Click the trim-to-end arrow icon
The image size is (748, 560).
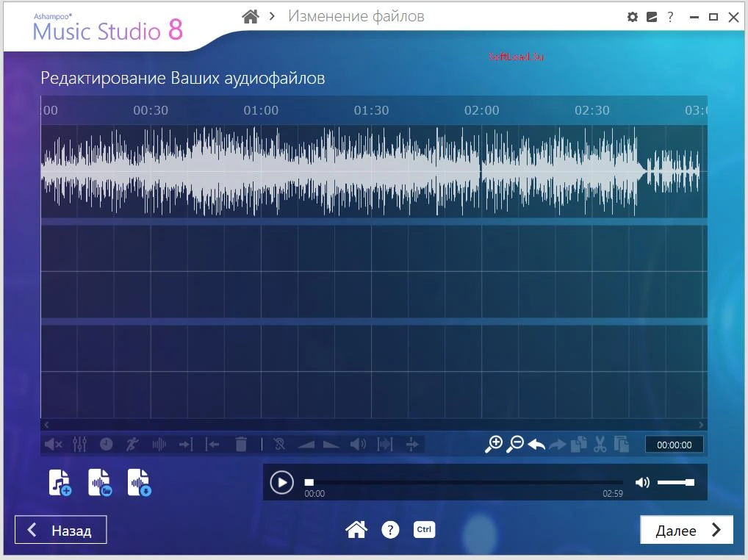point(186,445)
